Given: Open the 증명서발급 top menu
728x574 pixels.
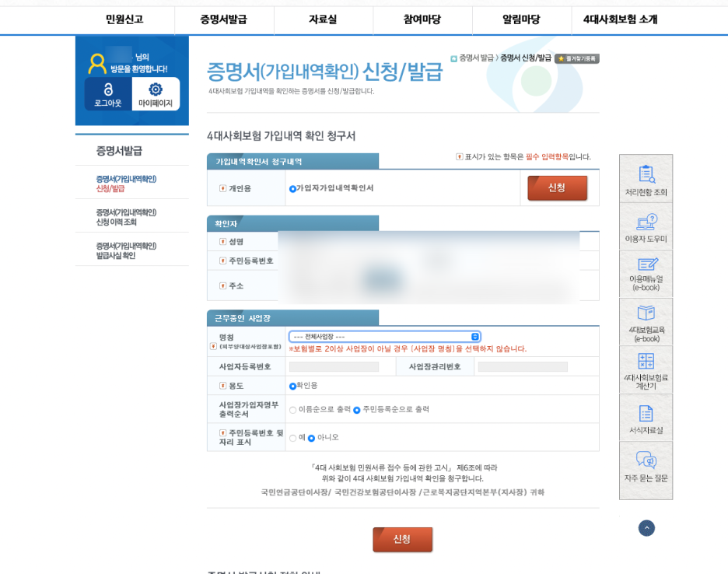Looking at the screenshot, I should pos(224,19).
